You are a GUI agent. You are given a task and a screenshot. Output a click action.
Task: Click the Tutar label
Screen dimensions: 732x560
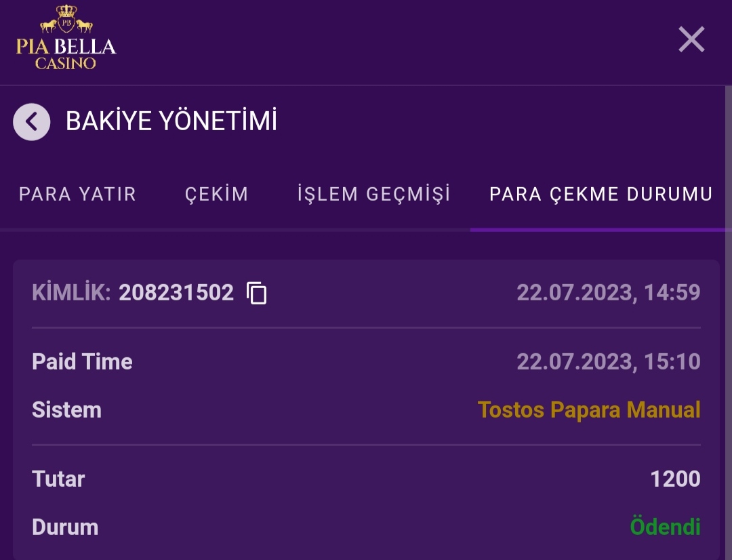point(58,479)
